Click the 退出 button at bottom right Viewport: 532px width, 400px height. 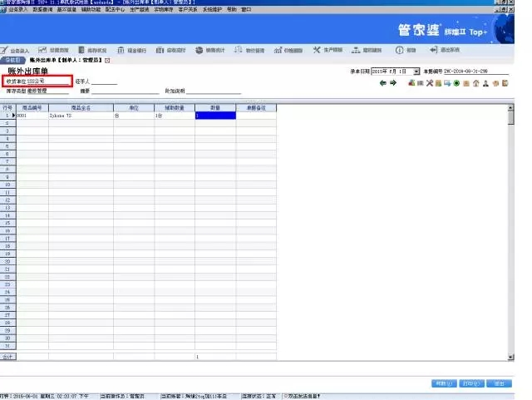499,383
